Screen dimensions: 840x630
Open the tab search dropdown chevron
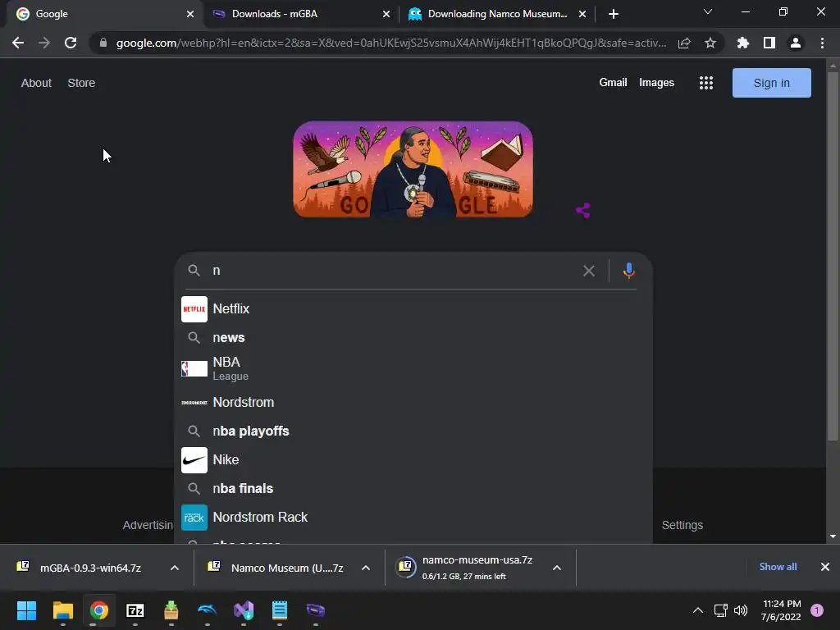click(x=708, y=11)
